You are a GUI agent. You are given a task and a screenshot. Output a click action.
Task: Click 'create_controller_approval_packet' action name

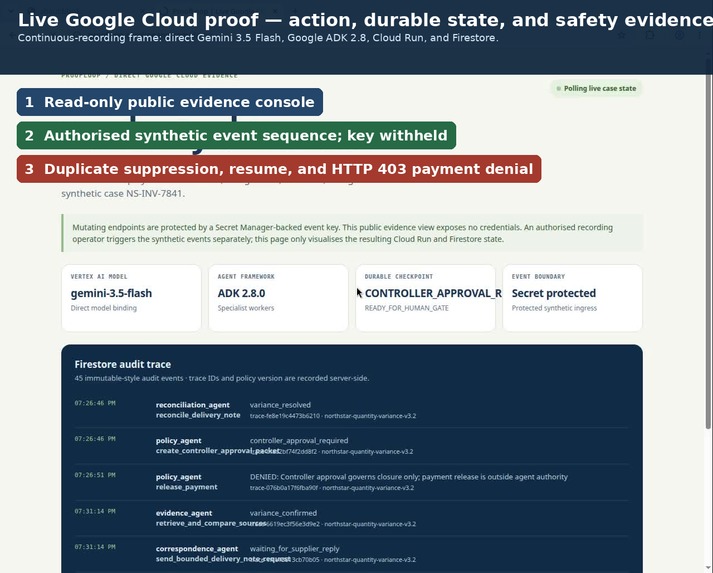(x=218, y=451)
